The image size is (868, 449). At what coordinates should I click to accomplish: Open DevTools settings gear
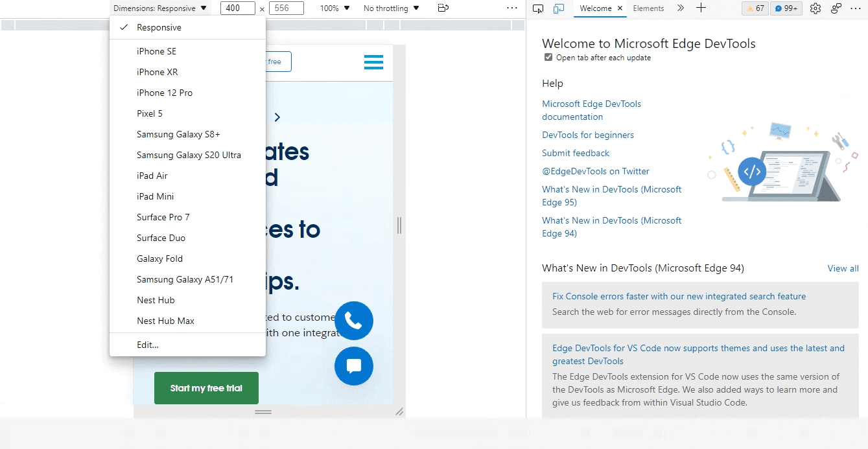815,8
